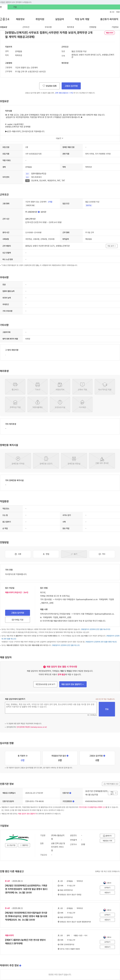Open 지도 보기 next to 인증기관
This screenshot has height=980, width=120.
tap(113, 793)
